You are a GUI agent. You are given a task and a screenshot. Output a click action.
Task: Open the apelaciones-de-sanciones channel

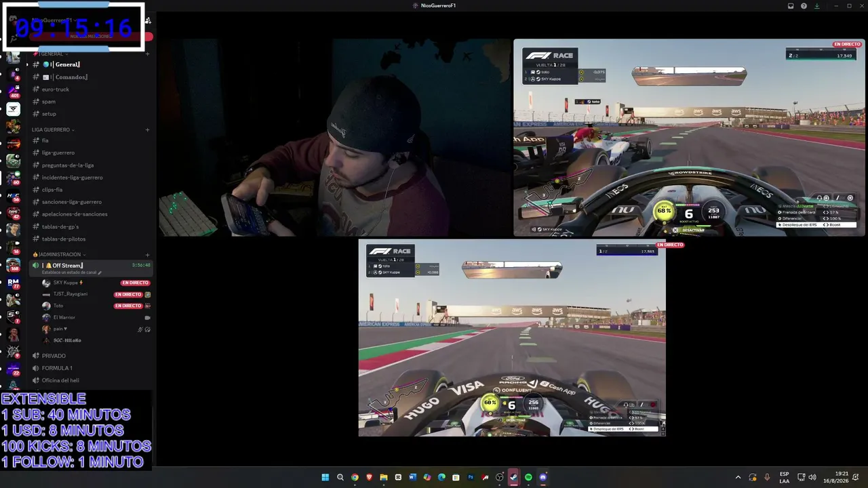tap(92, 214)
